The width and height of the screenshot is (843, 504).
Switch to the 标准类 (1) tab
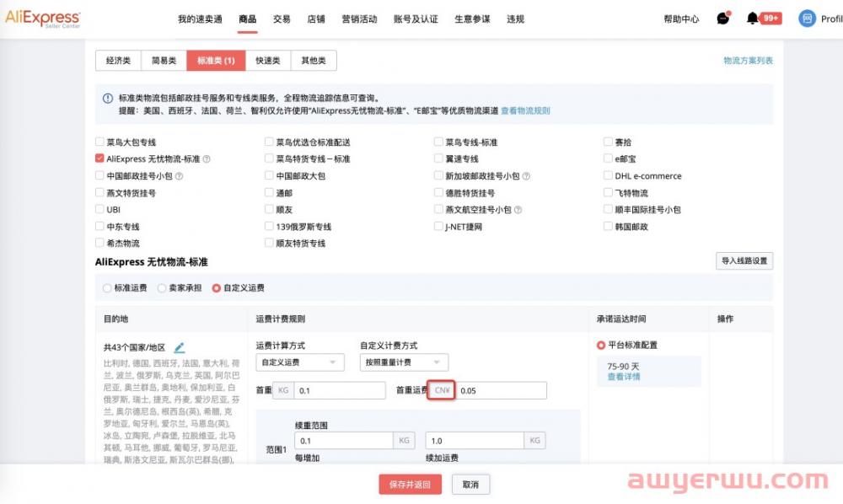(x=216, y=61)
